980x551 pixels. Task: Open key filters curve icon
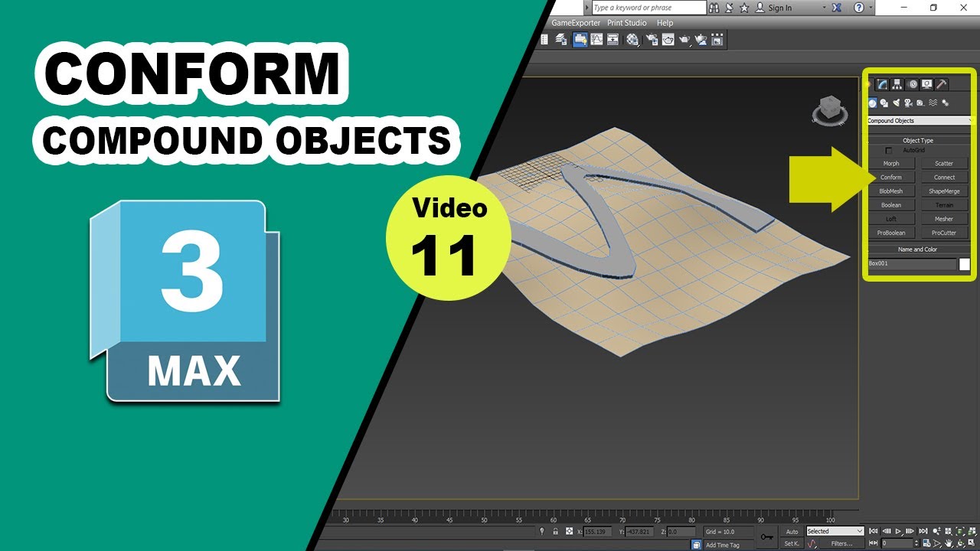tap(812, 543)
